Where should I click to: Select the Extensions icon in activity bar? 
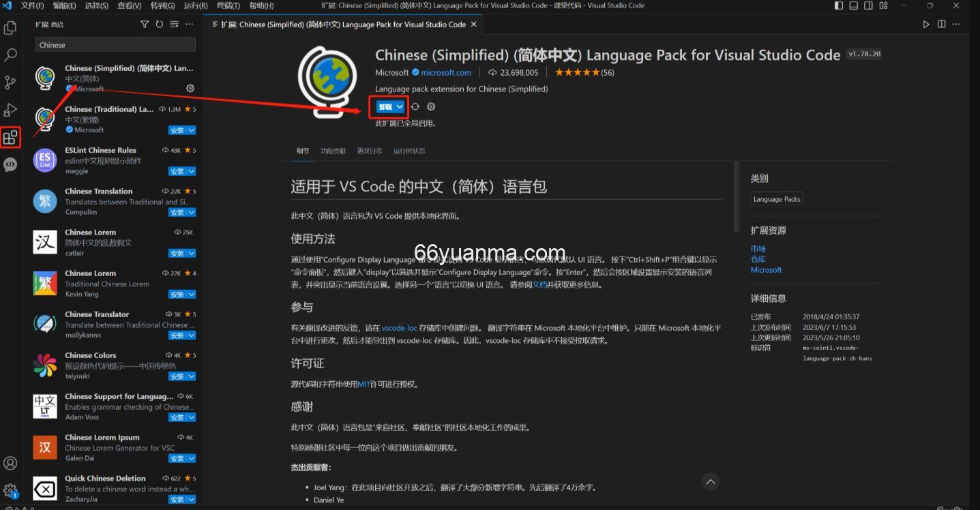click(10, 137)
